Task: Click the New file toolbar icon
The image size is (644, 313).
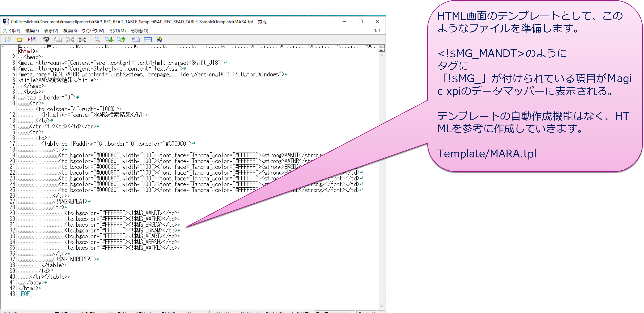Action: point(8,39)
